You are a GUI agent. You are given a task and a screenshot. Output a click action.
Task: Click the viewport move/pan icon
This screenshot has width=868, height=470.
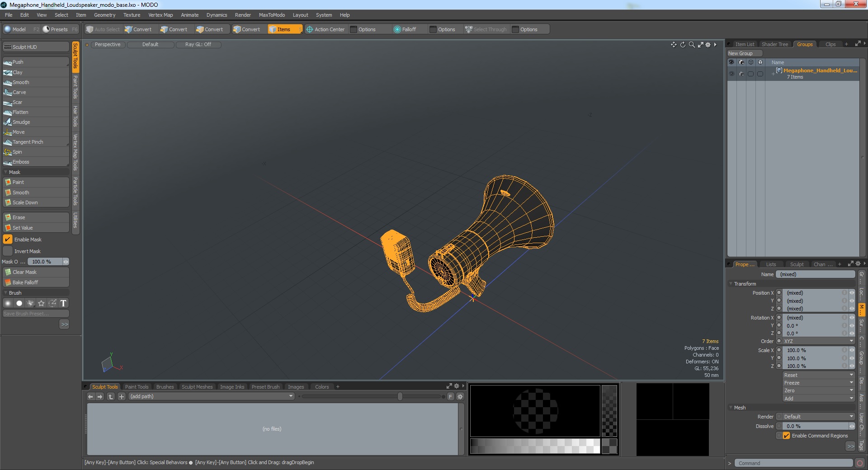[674, 44]
